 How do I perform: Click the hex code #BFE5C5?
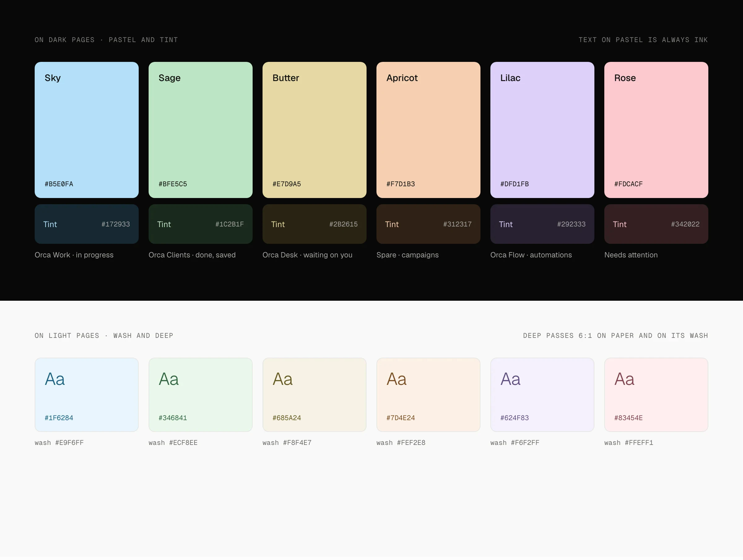[x=173, y=184]
